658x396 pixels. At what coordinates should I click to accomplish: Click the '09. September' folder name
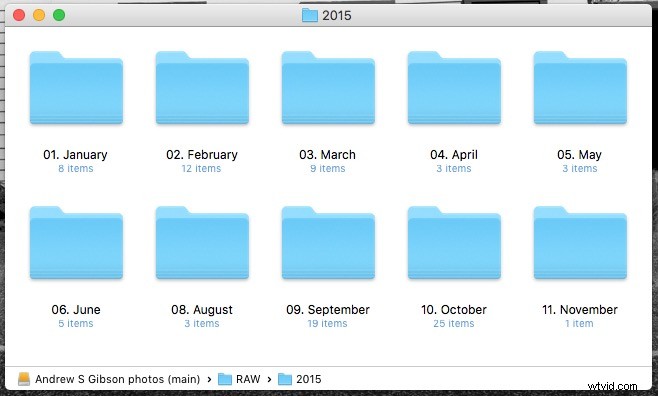click(328, 310)
